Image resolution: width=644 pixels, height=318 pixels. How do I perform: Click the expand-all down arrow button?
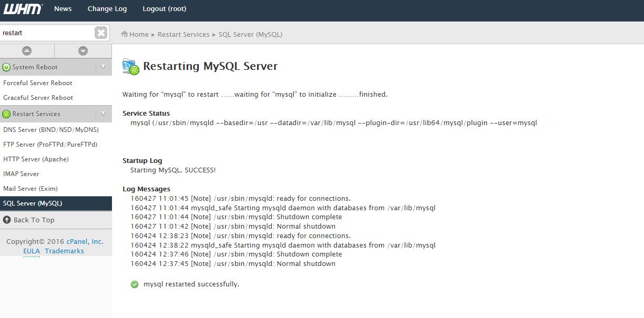coord(83,51)
